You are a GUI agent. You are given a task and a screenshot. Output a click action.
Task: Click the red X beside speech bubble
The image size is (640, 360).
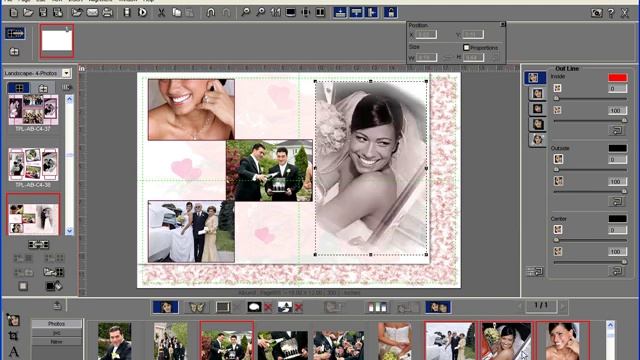coord(268,307)
